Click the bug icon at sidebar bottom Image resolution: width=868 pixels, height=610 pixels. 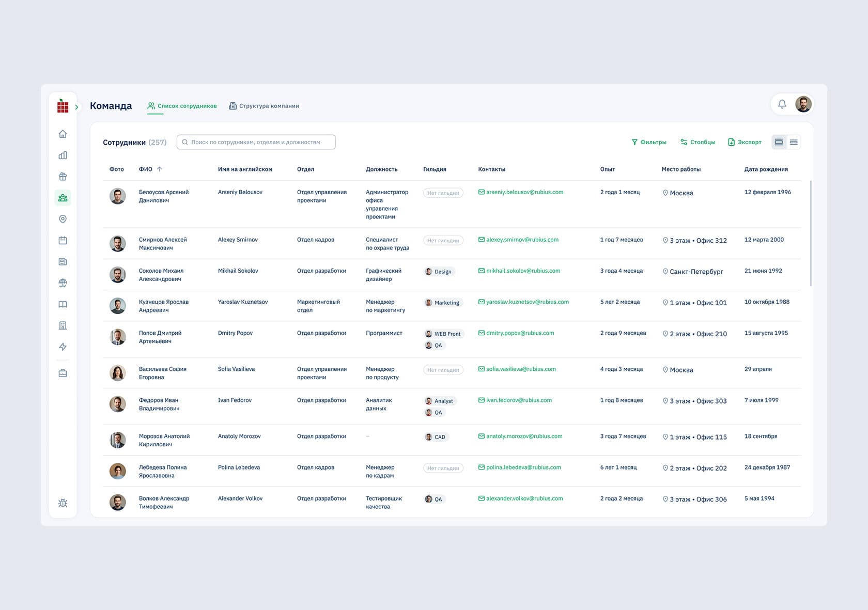click(x=63, y=503)
